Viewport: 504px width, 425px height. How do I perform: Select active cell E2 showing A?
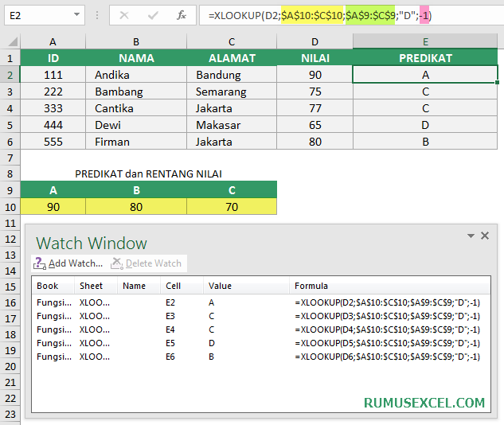coord(425,75)
